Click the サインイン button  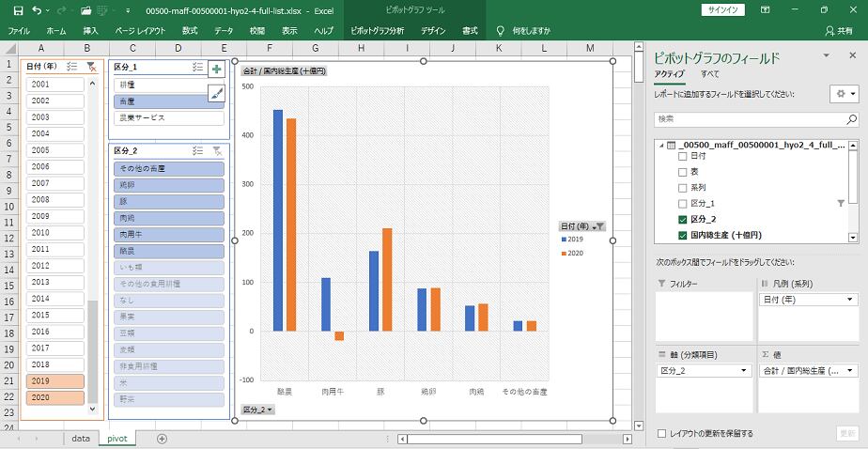click(x=722, y=10)
